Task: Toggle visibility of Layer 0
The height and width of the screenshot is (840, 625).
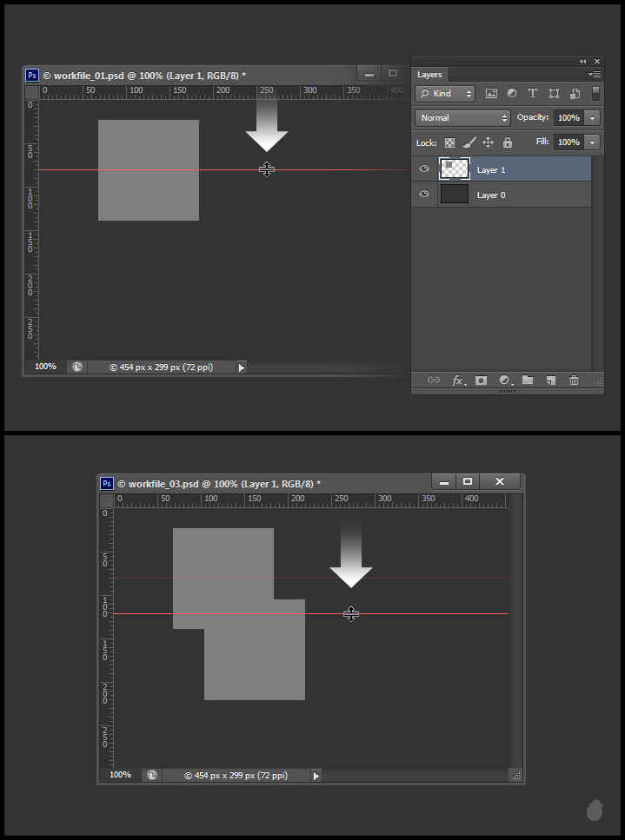Action: (424, 195)
